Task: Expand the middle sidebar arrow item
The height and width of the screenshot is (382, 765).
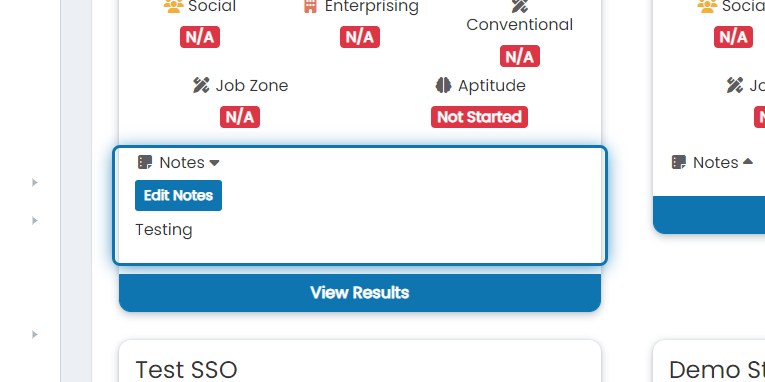Action: 35,221
